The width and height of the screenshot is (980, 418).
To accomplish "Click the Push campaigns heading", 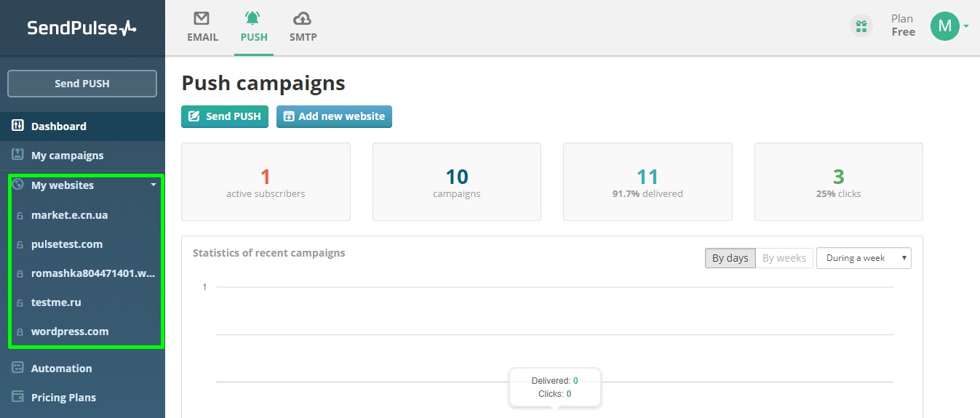I will point(263,83).
